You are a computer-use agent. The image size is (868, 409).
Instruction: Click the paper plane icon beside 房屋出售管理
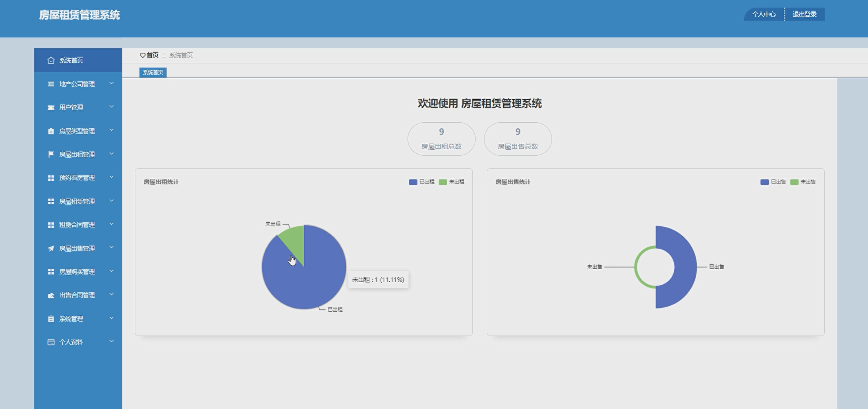tap(51, 249)
